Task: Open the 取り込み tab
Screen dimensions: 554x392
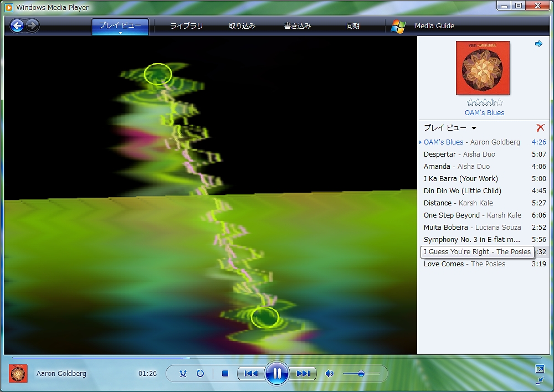Action: pos(242,26)
